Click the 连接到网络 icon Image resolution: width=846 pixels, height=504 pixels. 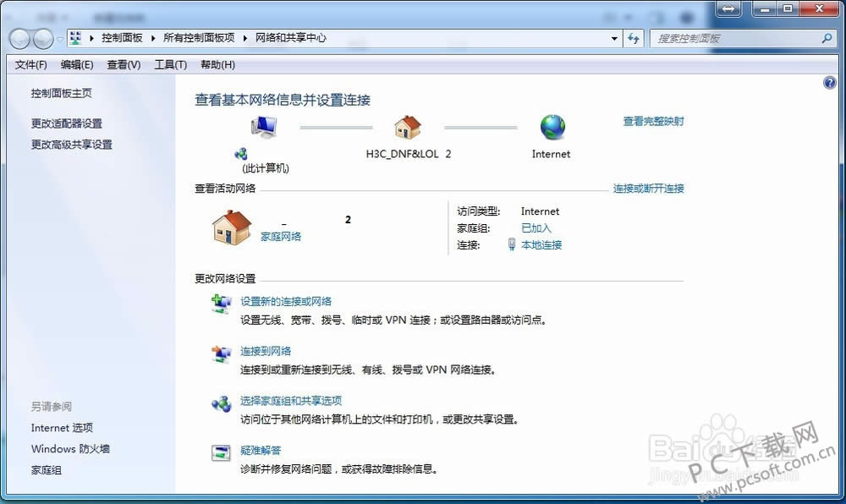221,354
